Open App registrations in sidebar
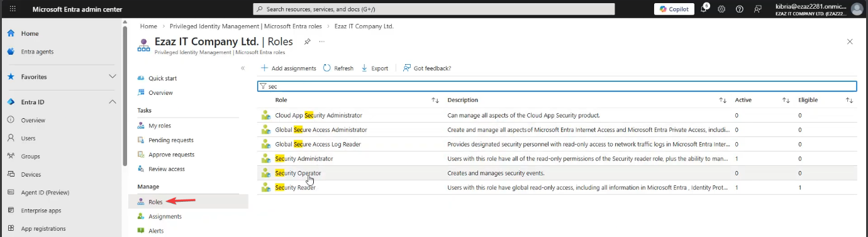Image resolution: width=868 pixels, height=237 pixels. click(43, 229)
